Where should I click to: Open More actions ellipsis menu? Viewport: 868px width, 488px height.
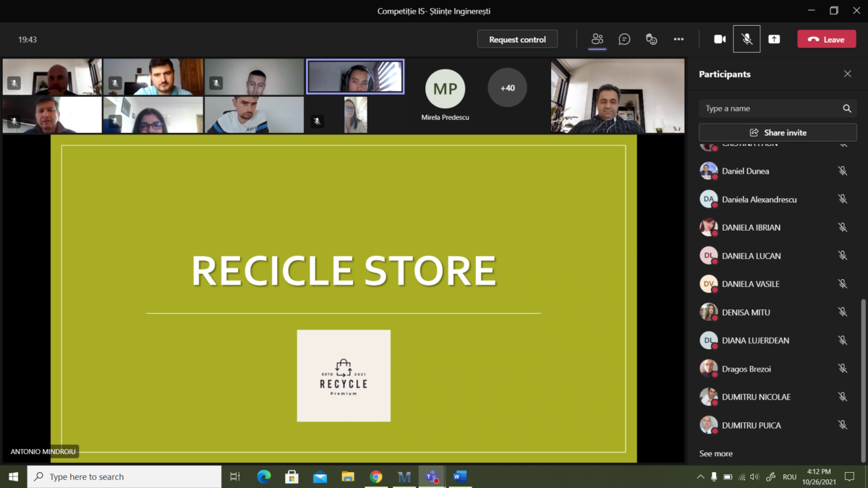click(x=678, y=39)
